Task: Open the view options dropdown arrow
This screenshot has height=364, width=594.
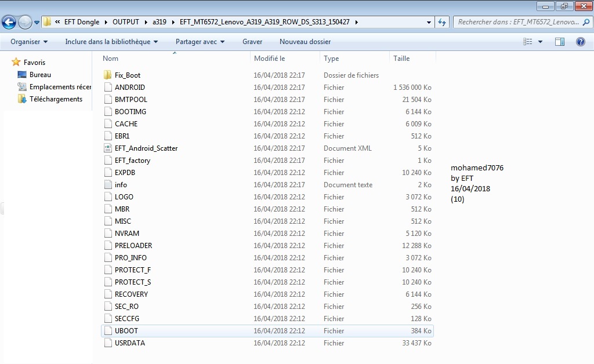Action: (540, 42)
